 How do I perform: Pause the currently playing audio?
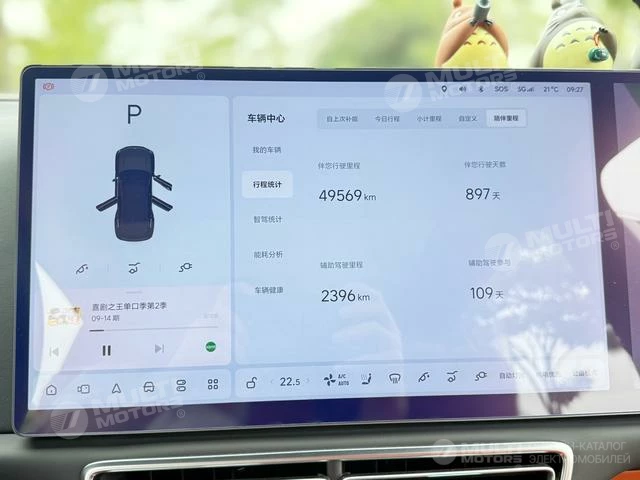[x=106, y=350]
